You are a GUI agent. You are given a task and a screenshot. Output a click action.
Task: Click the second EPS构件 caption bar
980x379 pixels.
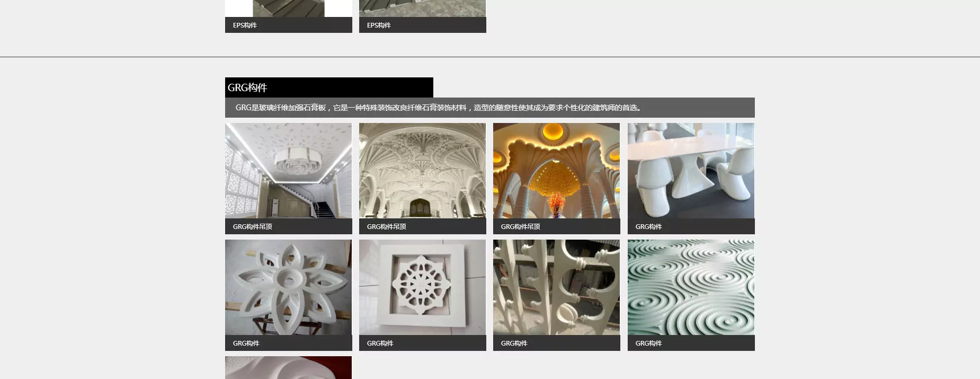pos(423,25)
